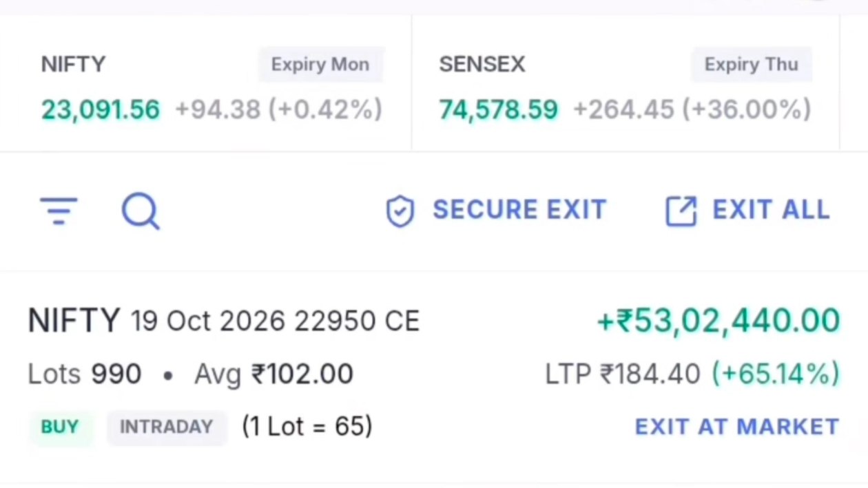Select the NIFTY value 23,091.56
This screenshot has height=488, width=868.
click(101, 109)
